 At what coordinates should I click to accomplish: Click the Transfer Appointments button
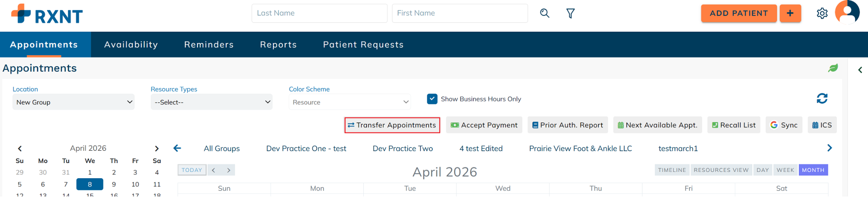(392, 125)
